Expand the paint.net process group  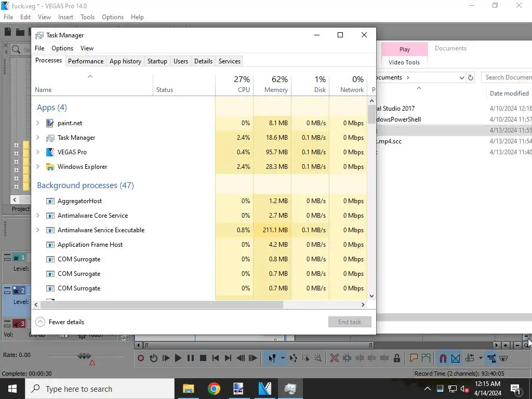point(37,123)
